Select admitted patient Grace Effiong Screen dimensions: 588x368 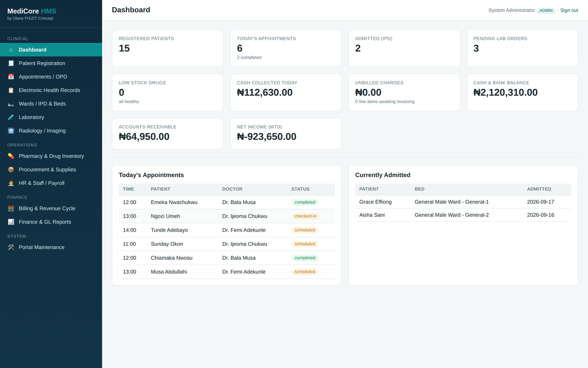click(375, 202)
